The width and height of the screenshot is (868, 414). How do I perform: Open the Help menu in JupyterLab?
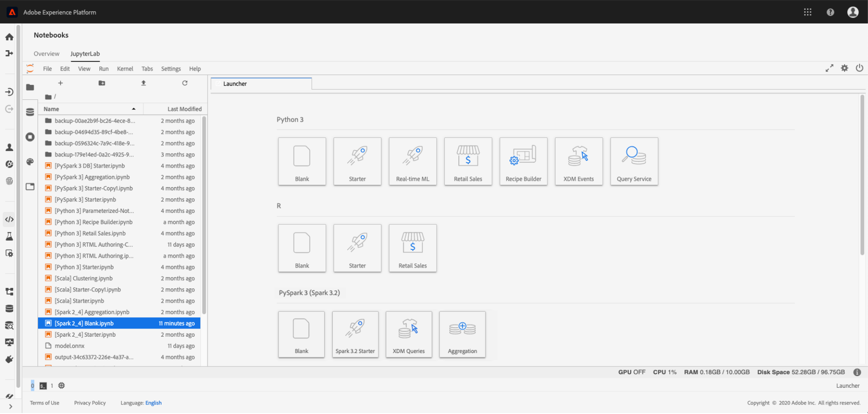coord(195,69)
